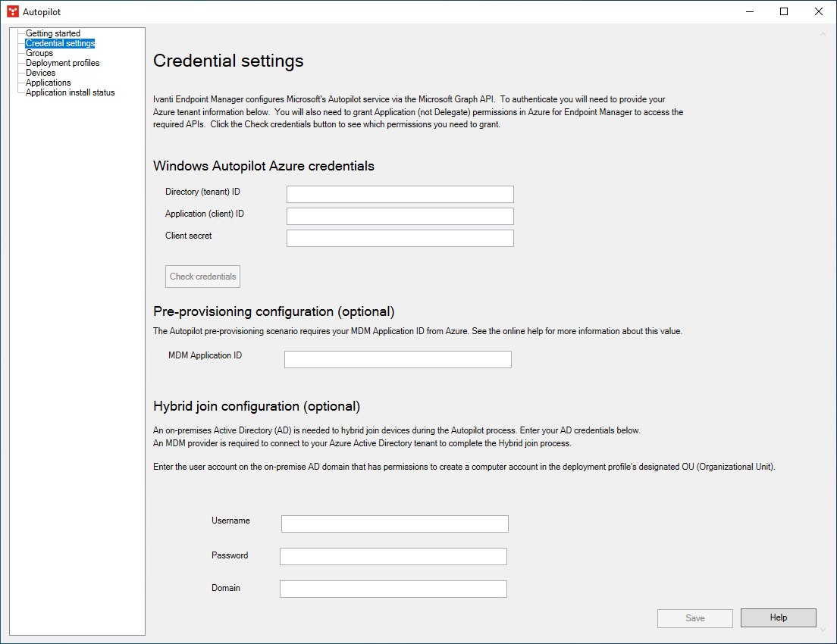The height and width of the screenshot is (644, 837).
Task: Click the Password input box
Action: [x=393, y=556]
